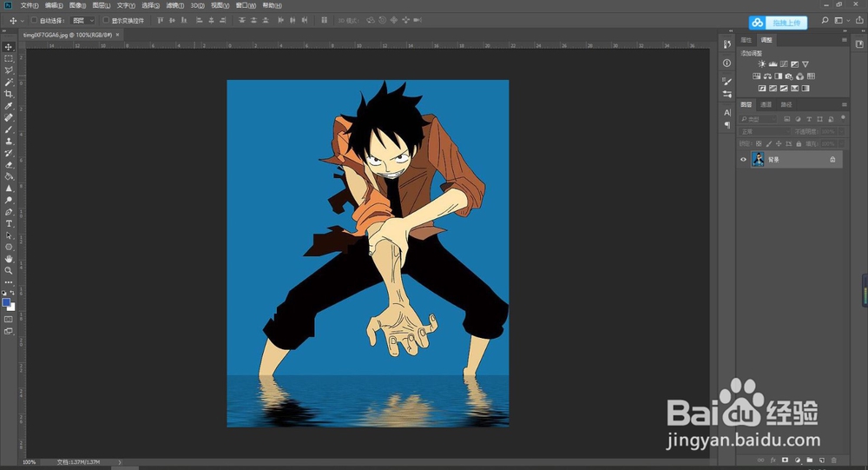
Task: Select the Polygonal Lasso tool
Action: 9,70
